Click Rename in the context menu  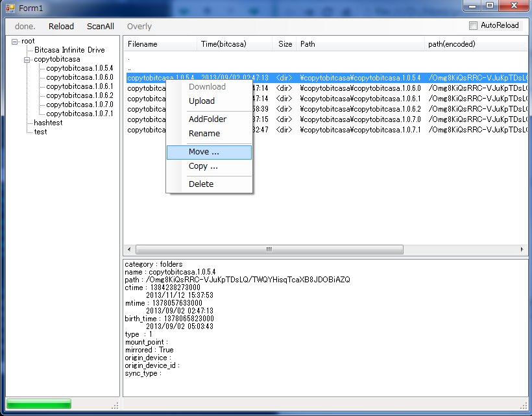pos(204,134)
